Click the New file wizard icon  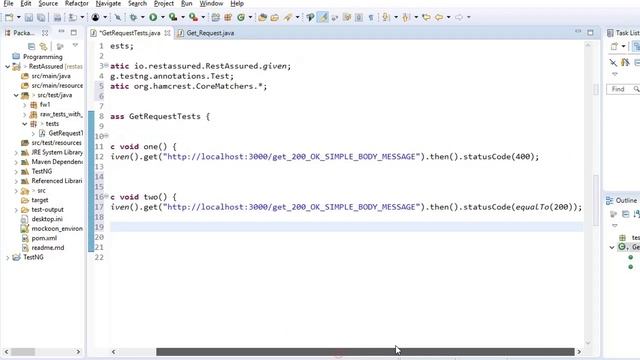tap(9, 18)
